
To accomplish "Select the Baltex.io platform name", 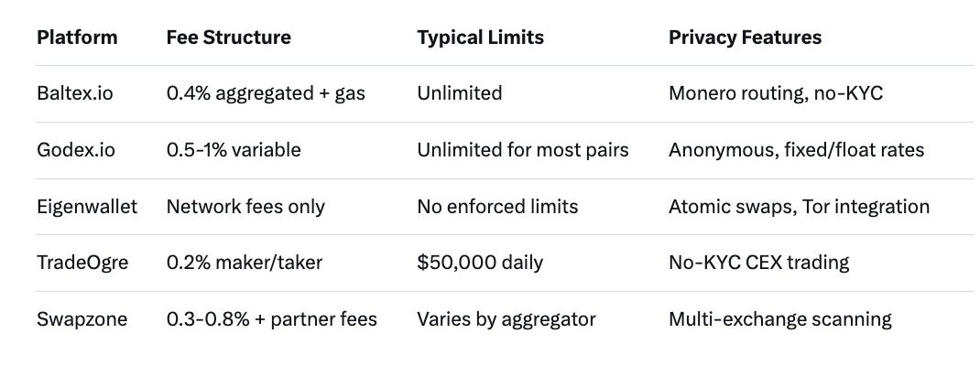I will click(x=75, y=94).
